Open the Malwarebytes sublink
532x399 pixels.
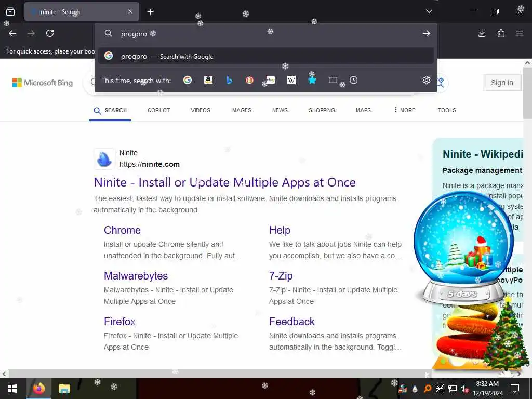[x=136, y=276]
